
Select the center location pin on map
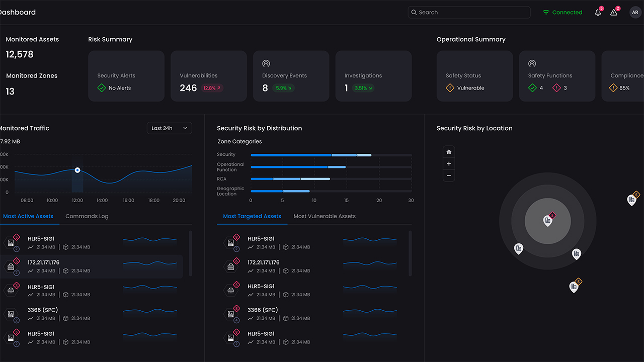click(547, 220)
